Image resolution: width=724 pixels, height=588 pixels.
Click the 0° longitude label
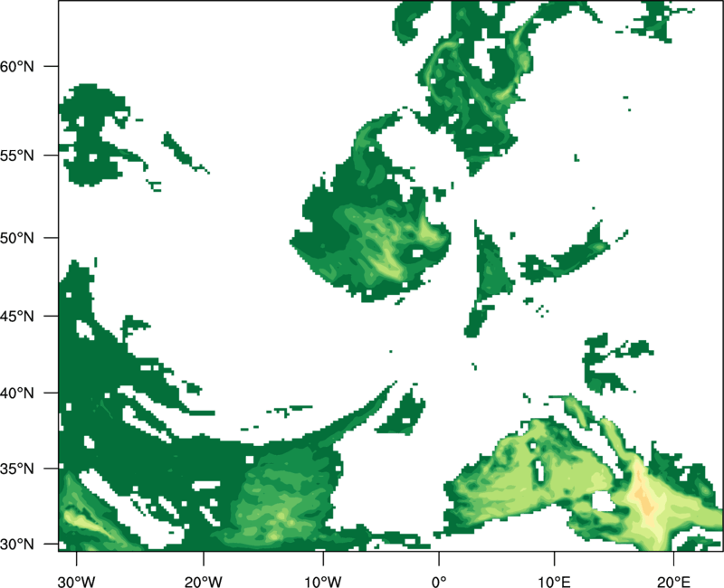click(x=439, y=582)
